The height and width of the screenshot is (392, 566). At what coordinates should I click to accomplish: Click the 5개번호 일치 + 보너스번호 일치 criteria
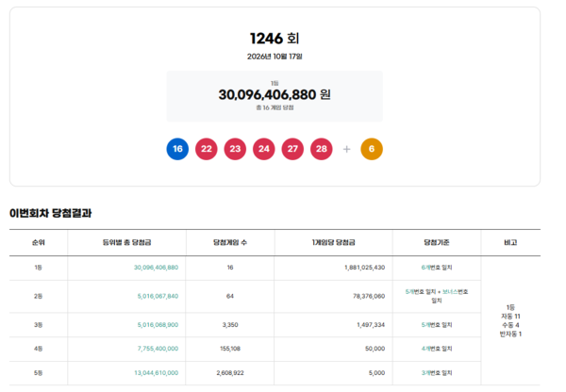(x=437, y=296)
